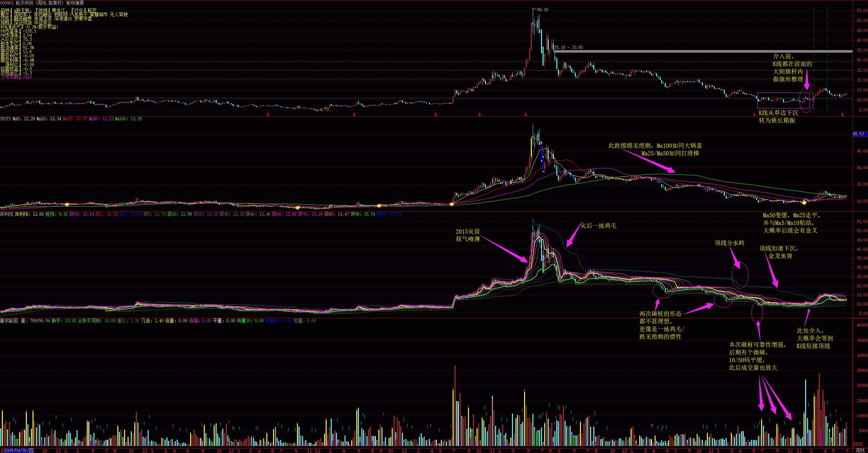The image size is (868, 453).
Task: Select the MA5: 12.29 legend
Action: tap(24, 119)
